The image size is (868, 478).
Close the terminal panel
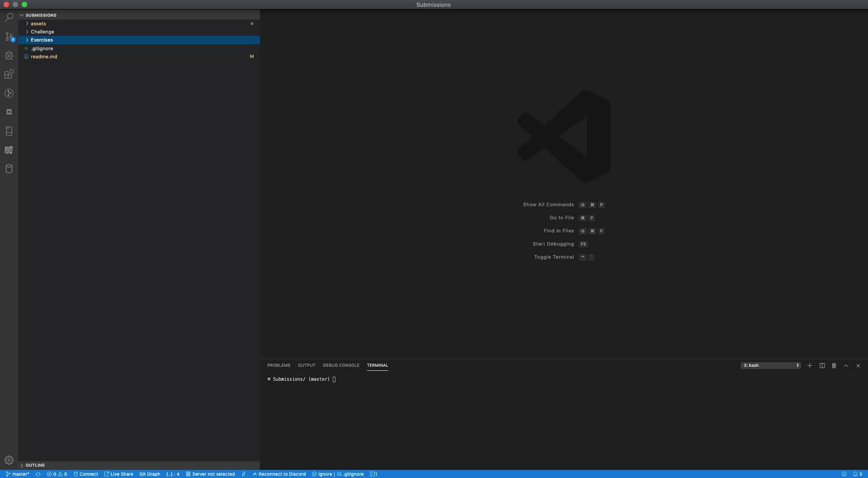coord(858,365)
